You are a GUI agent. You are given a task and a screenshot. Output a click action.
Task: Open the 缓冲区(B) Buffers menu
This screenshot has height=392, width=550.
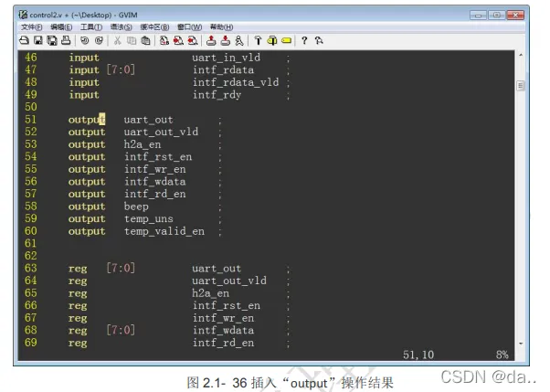(154, 27)
